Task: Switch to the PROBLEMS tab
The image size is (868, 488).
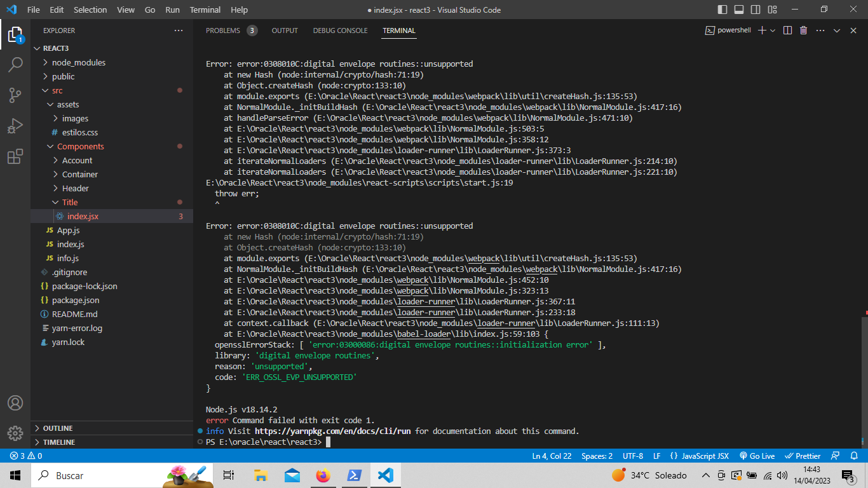Action: click(223, 30)
